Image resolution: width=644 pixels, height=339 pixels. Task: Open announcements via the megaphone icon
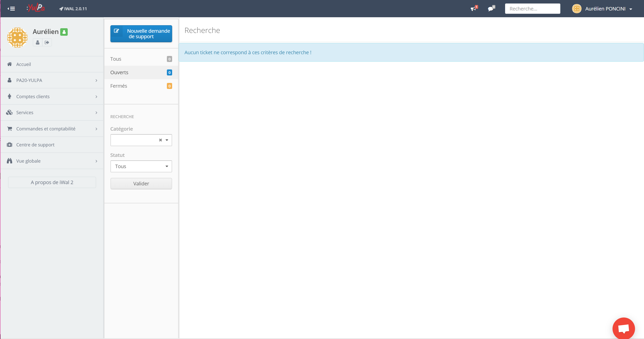coord(474,8)
